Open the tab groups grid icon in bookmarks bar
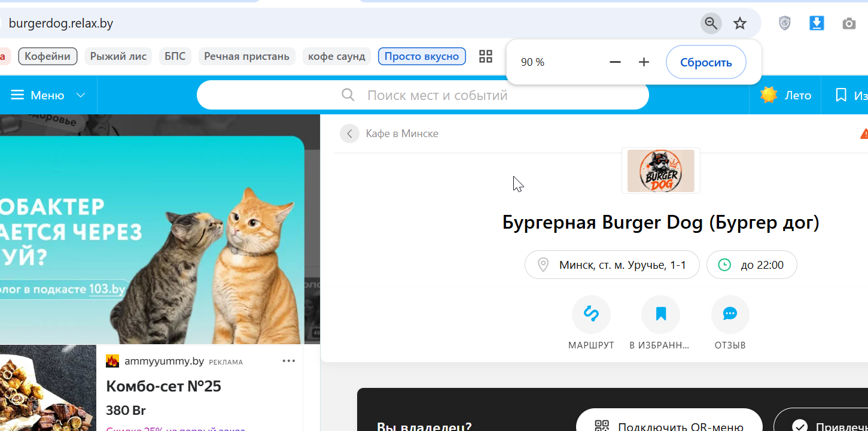The image size is (868, 431). point(486,56)
